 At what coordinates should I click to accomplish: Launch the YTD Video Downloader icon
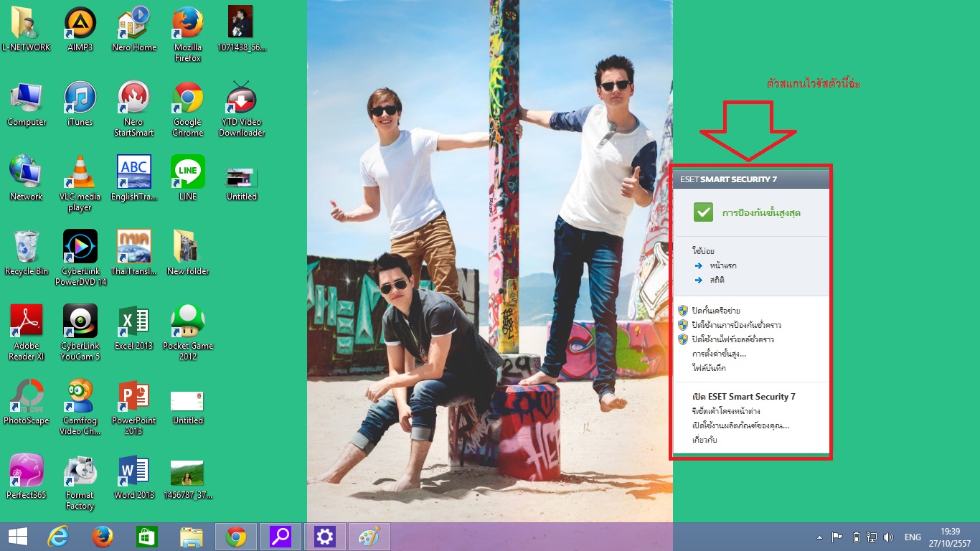(x=242, y=98)
